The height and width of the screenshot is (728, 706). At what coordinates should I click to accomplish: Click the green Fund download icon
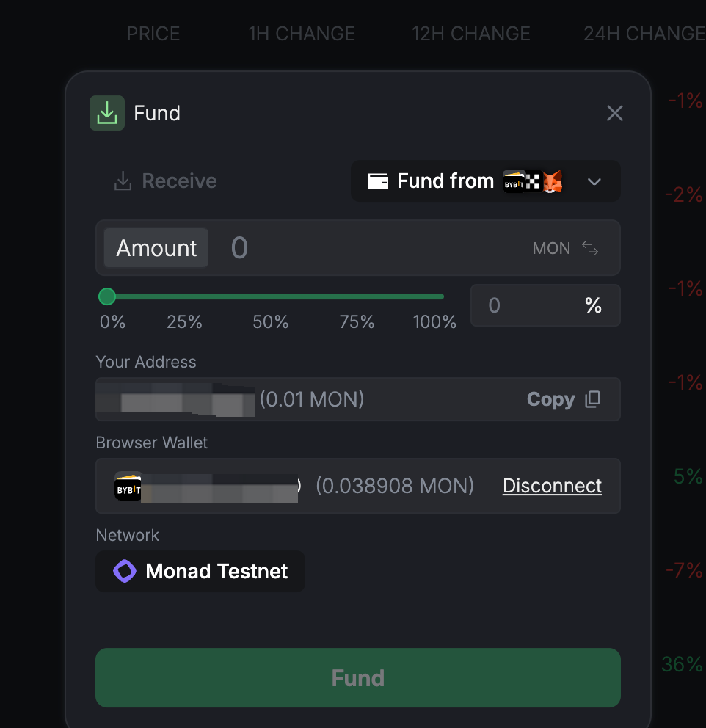pyautogui.click(x=106, y=113)
